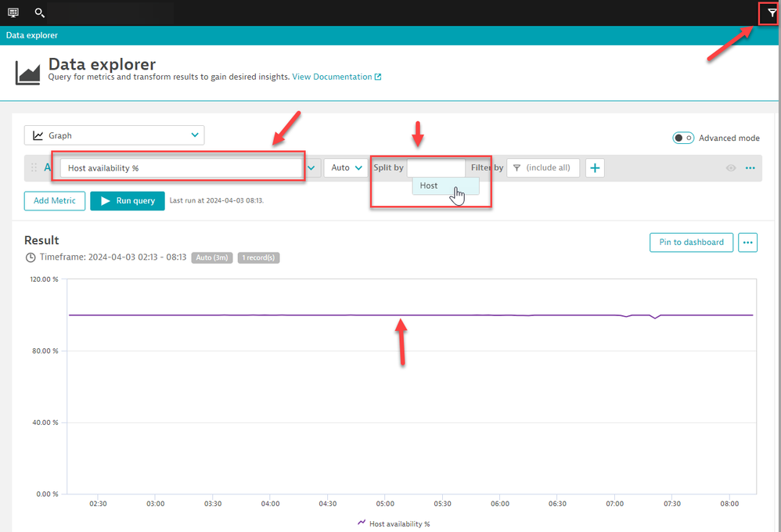
Task: Open the View Documentation link
Action: (x=337, y=77)
